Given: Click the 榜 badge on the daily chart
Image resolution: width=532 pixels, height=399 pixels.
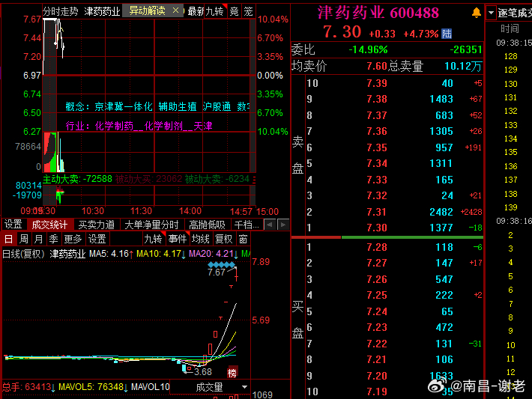Looking at the screenshot, I should click(x=232, y=373).
